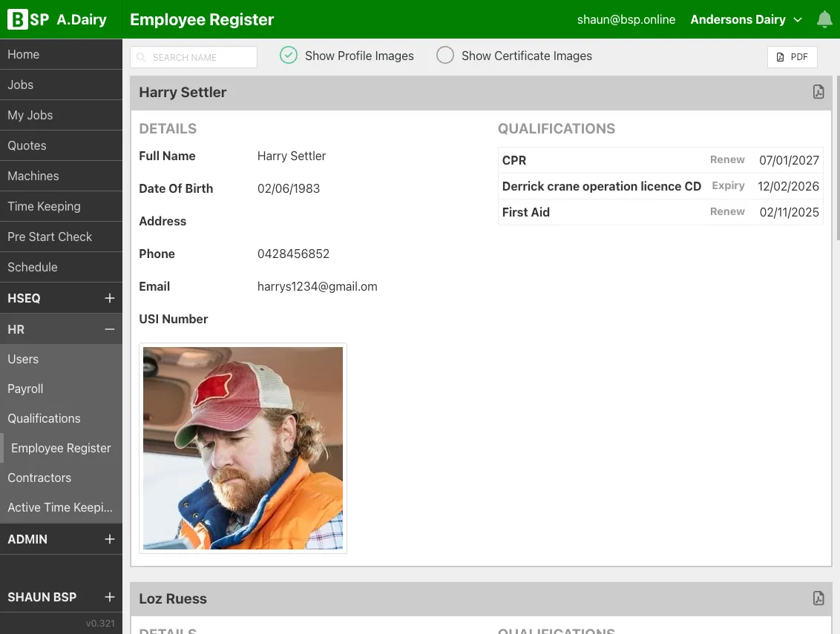Click the Harry Settler card header name

point(183,92)
